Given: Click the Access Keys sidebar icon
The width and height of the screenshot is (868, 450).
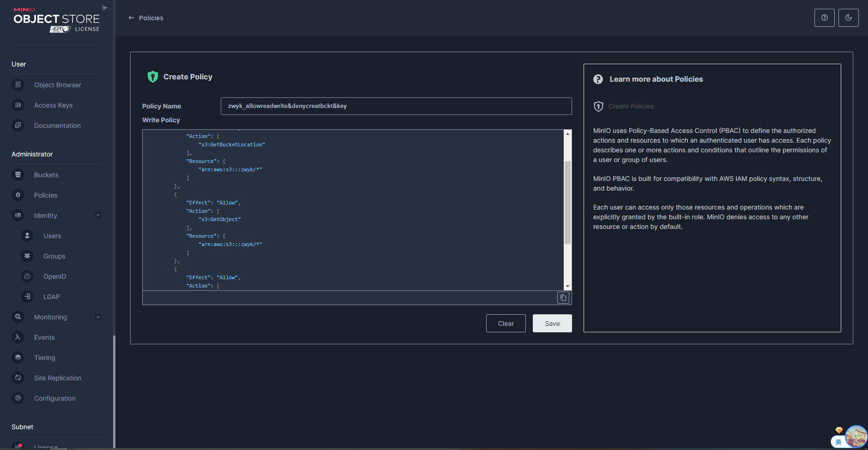Looking at the screenshot, I should [x=18, y=105].
